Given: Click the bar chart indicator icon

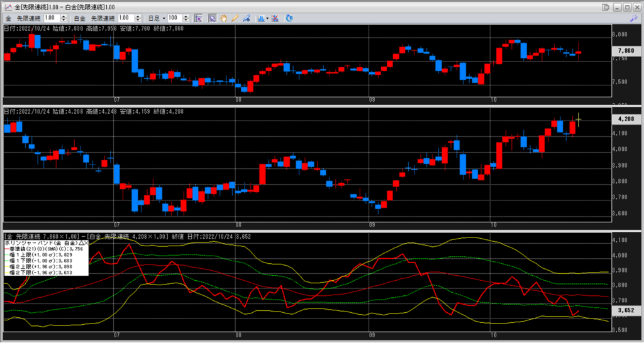Looking at the screenshot, I should point(260,18).
